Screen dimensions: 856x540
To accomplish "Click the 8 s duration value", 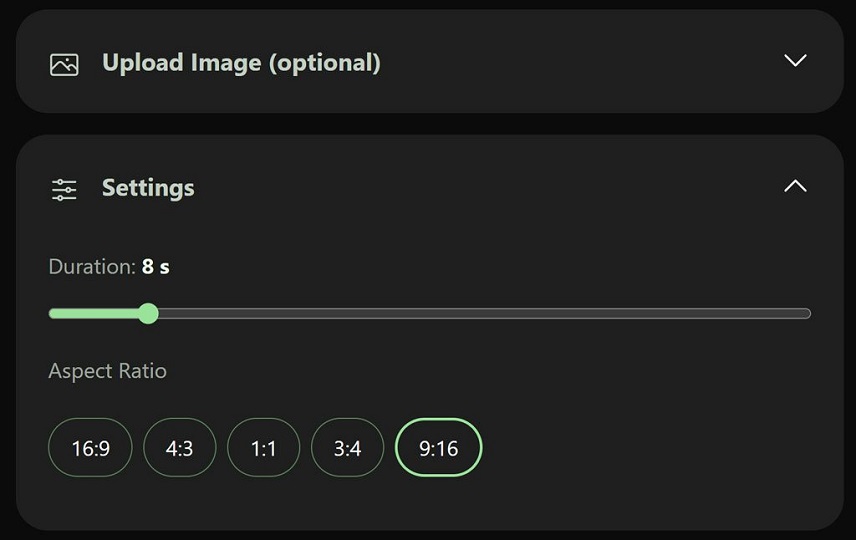I will [156, 267].
